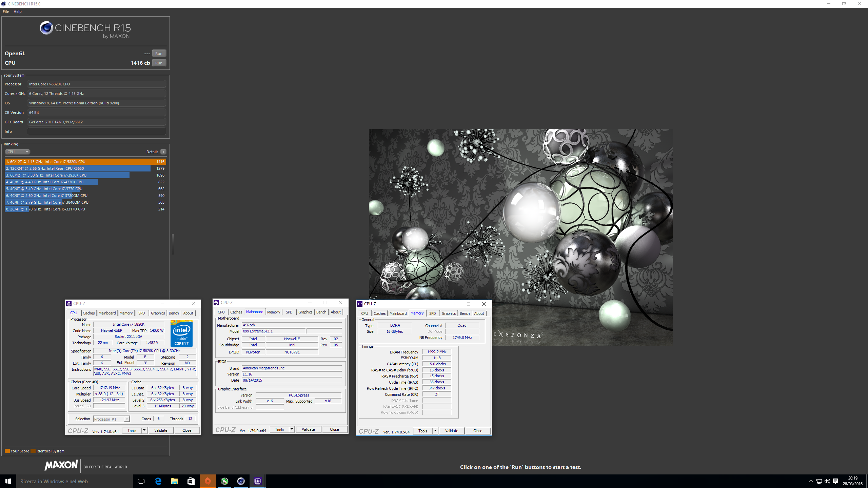Click Close button in left CPU-Z window
This screenshot has height=488, width=868.
(x=187, y=430)
